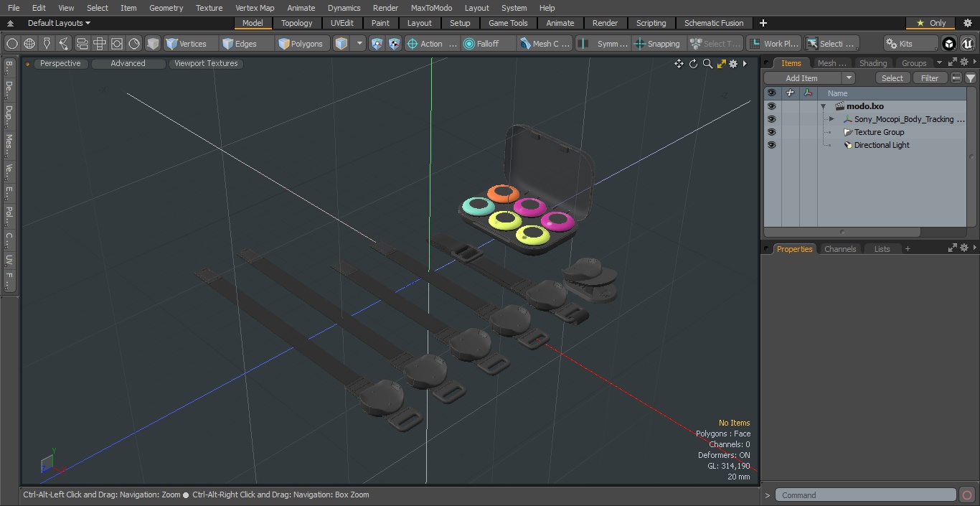
Task: Switch to the Shading panel tab
Action: coord(873,63)
